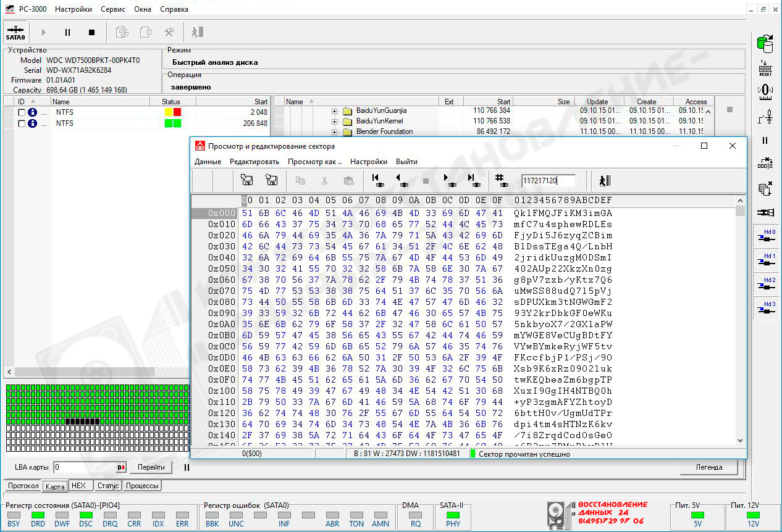Click the SATA0 port selector icon

click(15, 32)
